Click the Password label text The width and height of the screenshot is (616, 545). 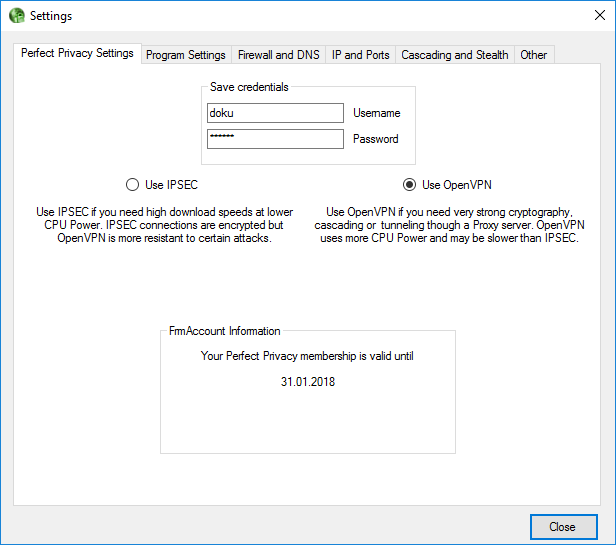[376, 139]
